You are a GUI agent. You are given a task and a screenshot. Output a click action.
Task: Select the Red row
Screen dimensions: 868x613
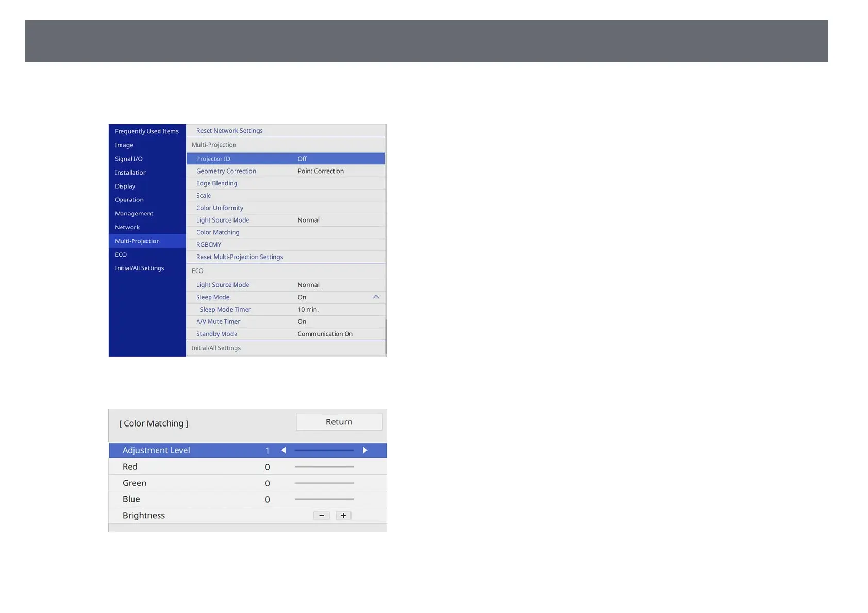[248, 467]
